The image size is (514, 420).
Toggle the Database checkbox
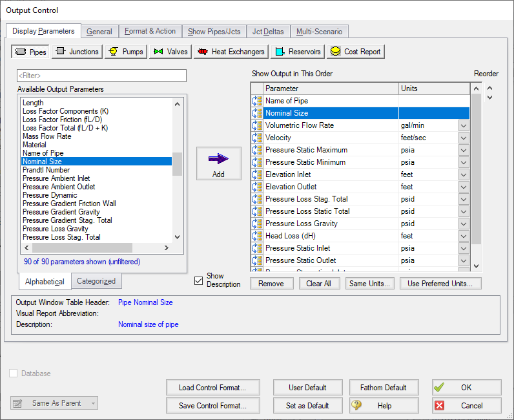point(14,373)
